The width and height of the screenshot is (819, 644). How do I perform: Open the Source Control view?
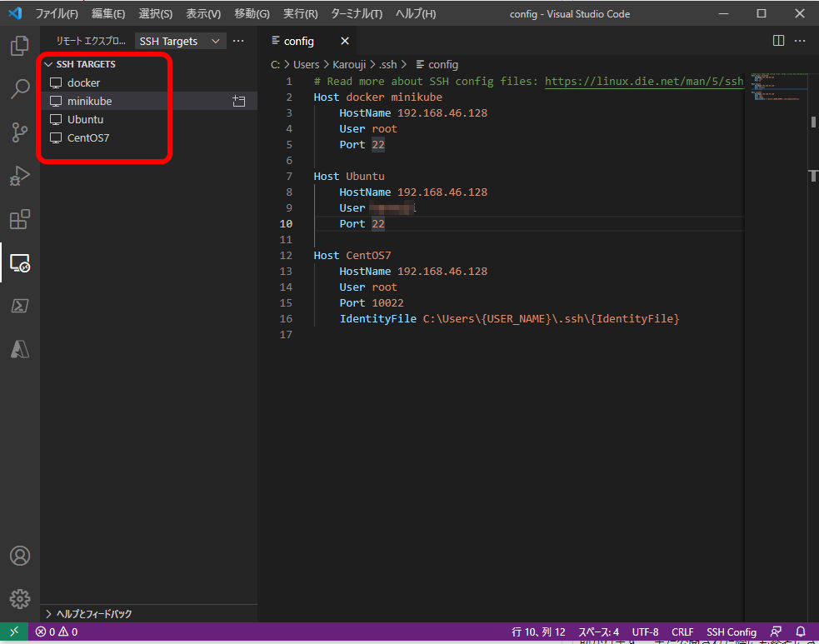(x=20, y=132)
